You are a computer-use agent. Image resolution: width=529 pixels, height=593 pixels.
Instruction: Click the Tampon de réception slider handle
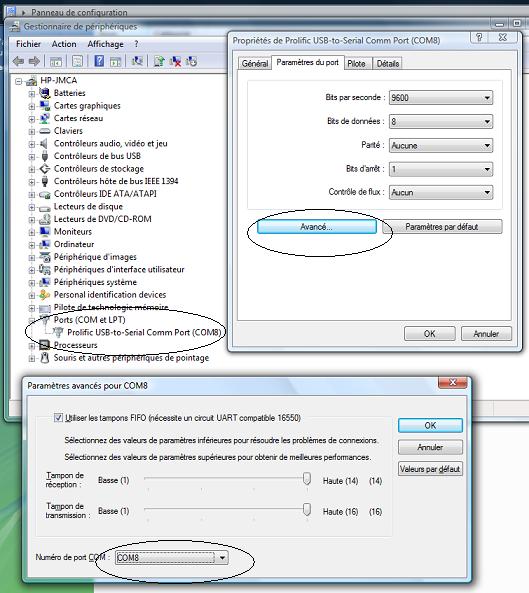coord(307,479)
